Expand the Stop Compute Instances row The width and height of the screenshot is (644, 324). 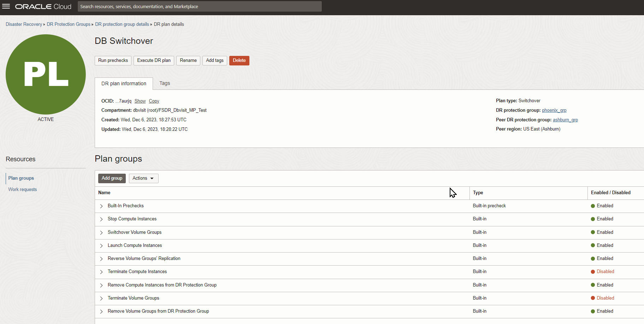tap(101, 219)
